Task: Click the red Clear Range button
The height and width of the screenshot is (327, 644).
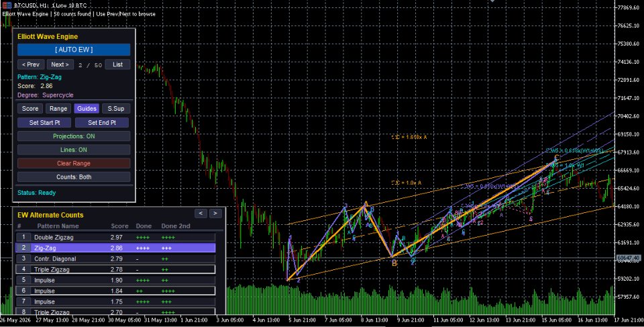Action: click(74, 163)
